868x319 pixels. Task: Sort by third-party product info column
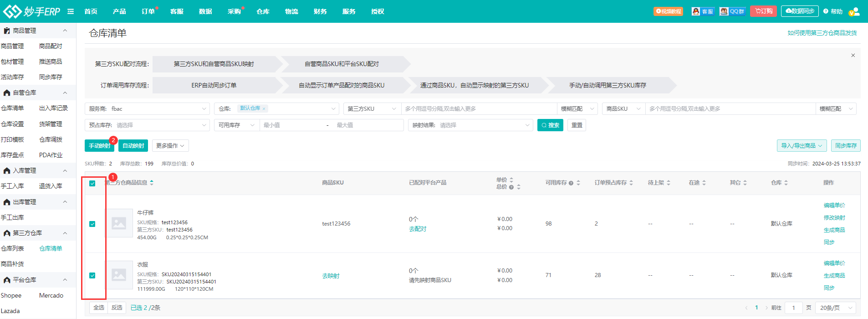click(152, 183)
